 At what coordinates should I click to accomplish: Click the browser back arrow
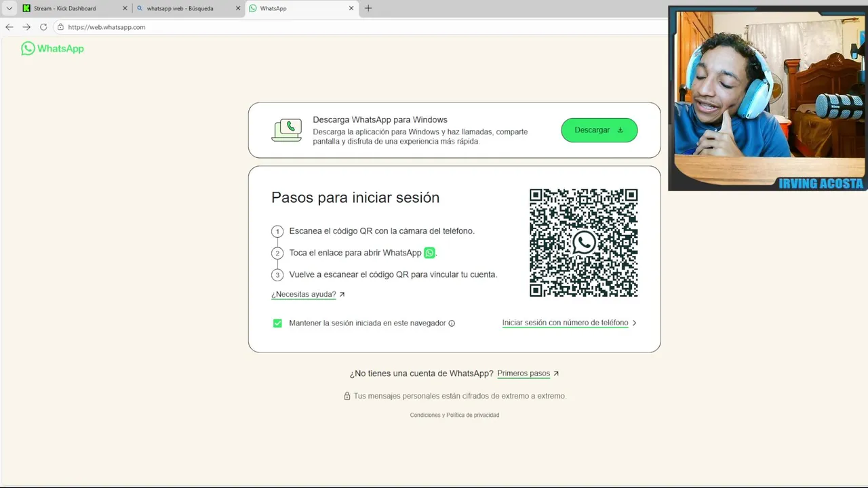9,27
